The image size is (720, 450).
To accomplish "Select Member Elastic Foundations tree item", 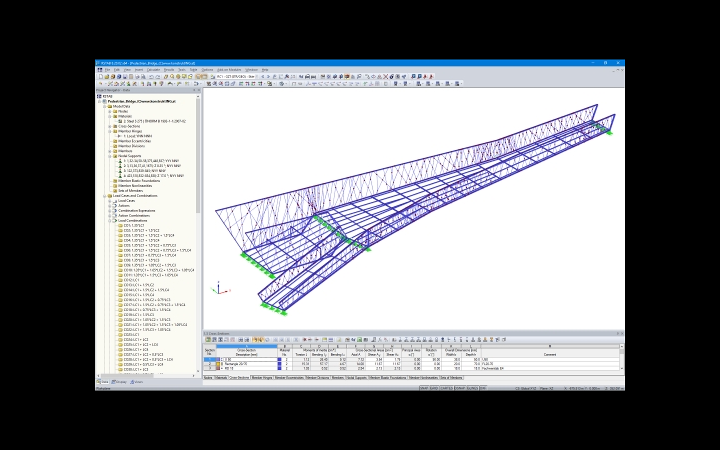I will [139, 181].
